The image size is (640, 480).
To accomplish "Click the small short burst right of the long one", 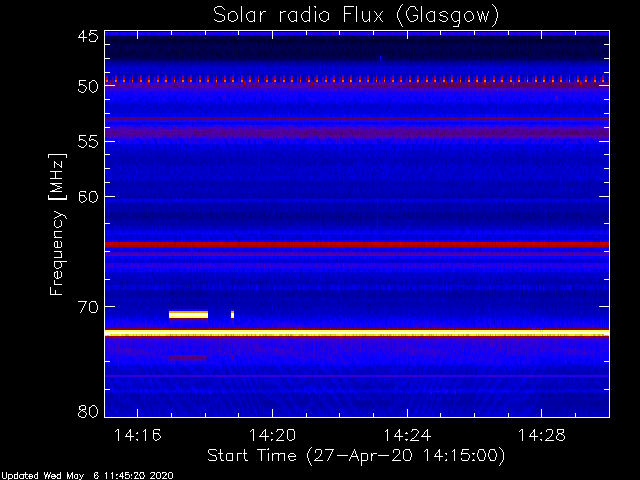I will click(x=232, y=315).
